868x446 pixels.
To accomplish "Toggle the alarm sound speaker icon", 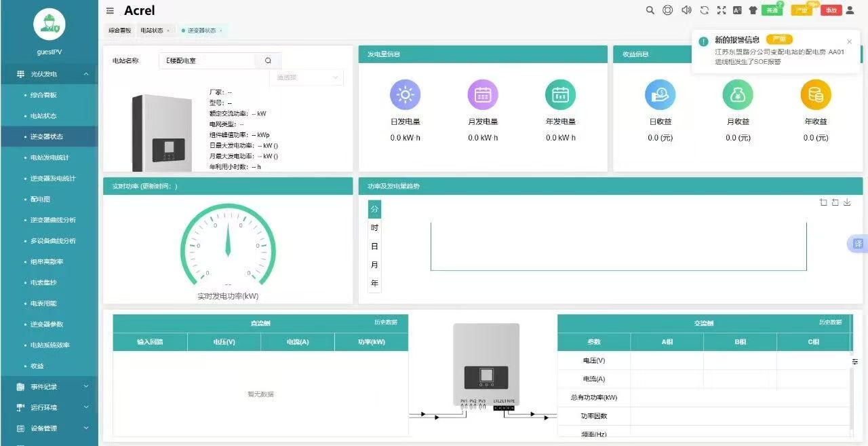I will tap(686, 10).
